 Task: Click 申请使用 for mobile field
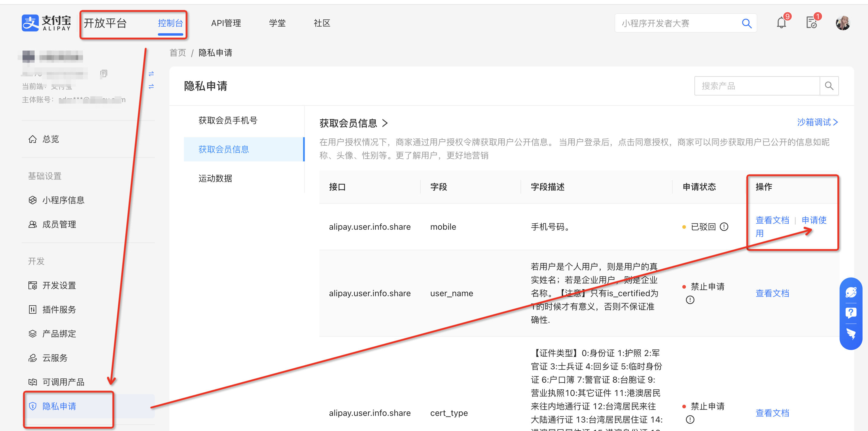pyautogui.click(x=814, y=220)
